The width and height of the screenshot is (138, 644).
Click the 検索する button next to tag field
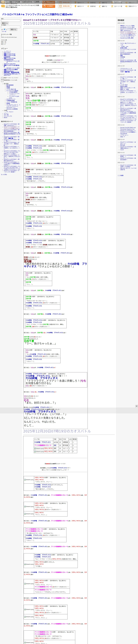(13, 30)
